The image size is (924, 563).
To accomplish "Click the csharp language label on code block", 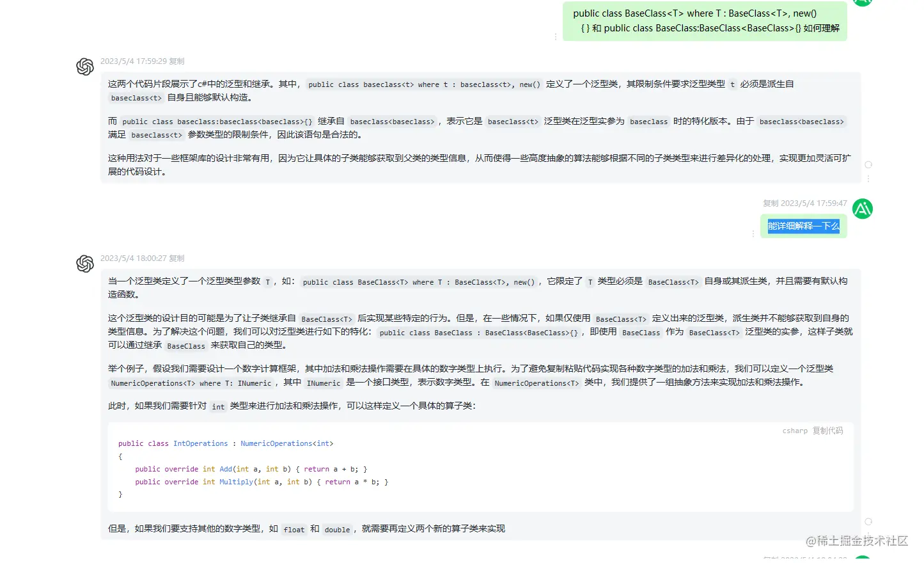I will [795, 431].
